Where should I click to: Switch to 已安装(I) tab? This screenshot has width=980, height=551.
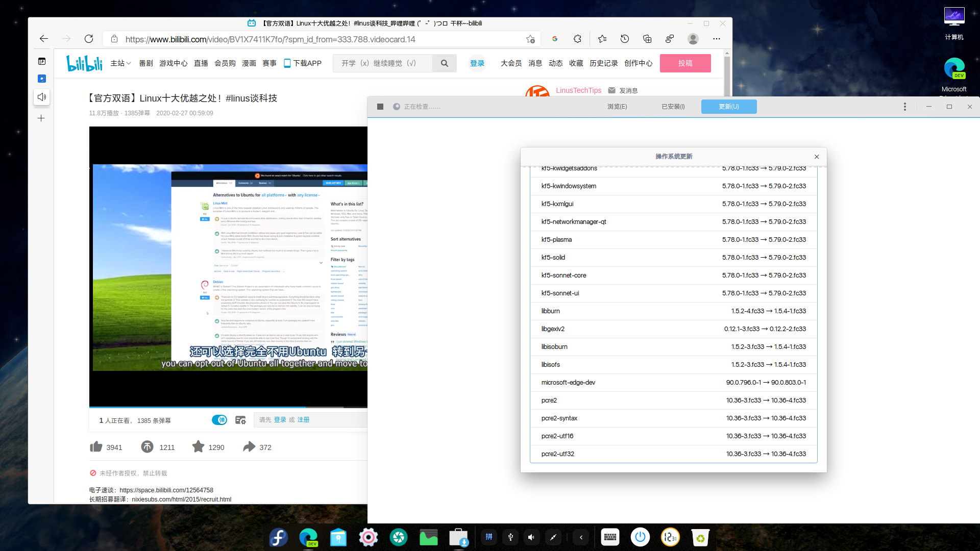673,107
